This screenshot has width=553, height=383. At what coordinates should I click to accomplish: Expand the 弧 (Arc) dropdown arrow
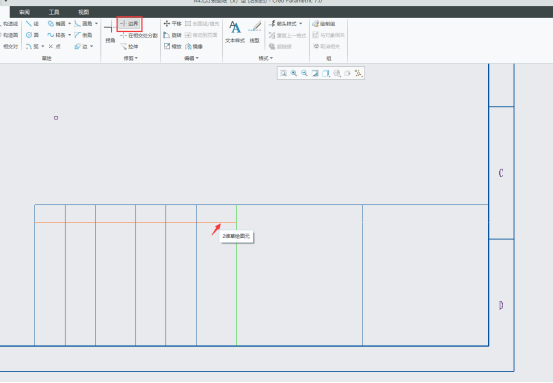(43, 46)
